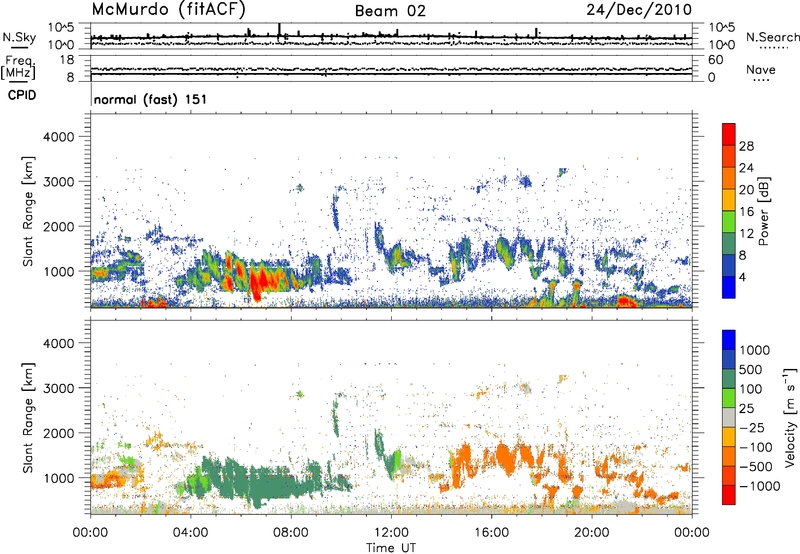Click the orange velocity patch near 16:30 UT
This screenshot has height=554, width=800.
coord(507,459)
